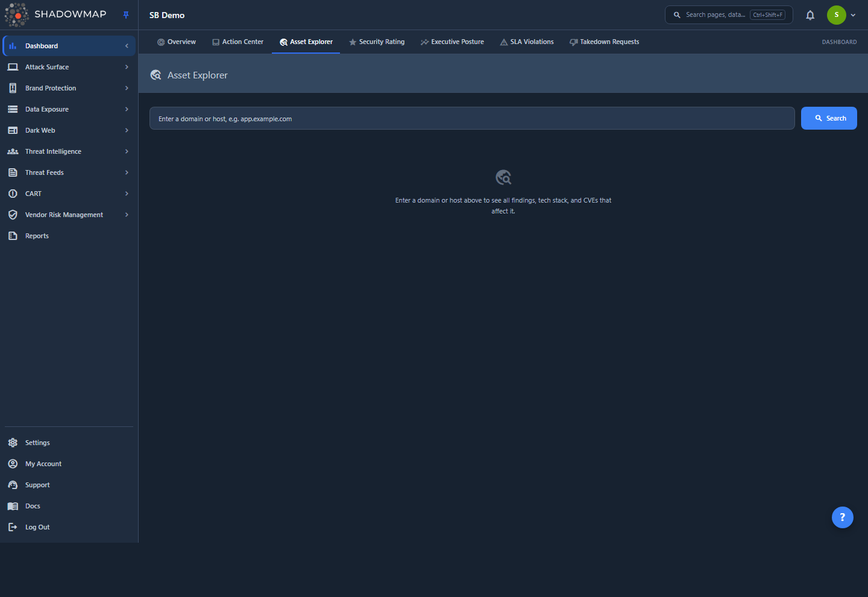The image size is (868, 597).
Task: Click the Threat Intelligence people icon
Action: [13, 151]
